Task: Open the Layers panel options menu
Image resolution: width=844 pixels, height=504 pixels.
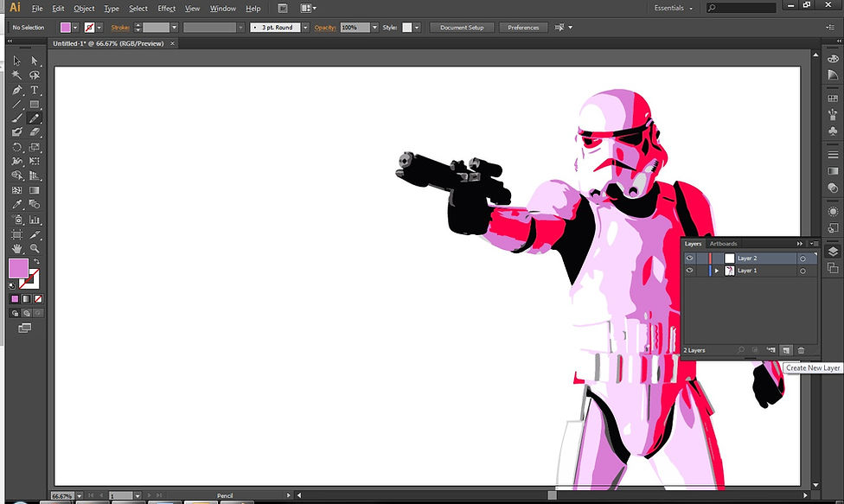Action: (814, 244)
